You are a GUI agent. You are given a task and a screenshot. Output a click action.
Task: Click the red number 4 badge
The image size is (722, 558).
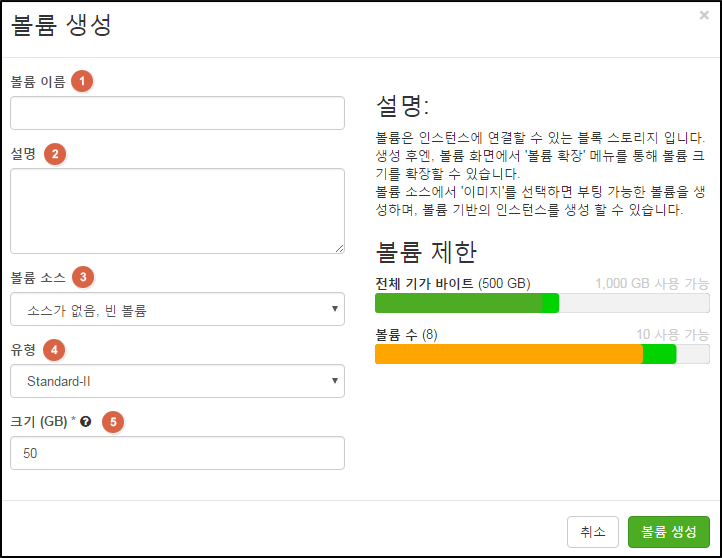(x=54, y=350)
